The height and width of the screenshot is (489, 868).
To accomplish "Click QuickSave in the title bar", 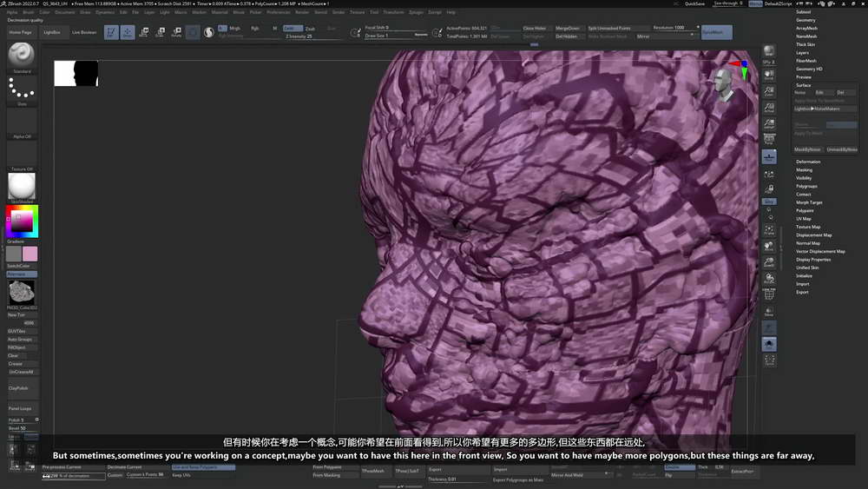I will tap(694, 3).
